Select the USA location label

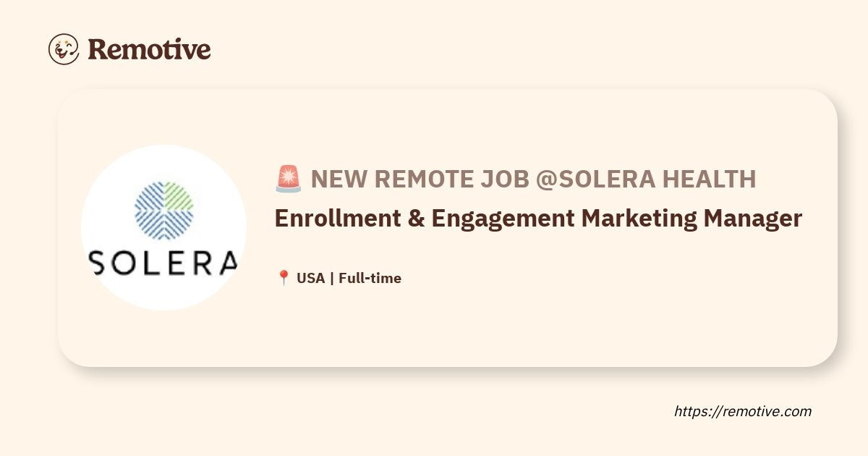tap(310, 278)
